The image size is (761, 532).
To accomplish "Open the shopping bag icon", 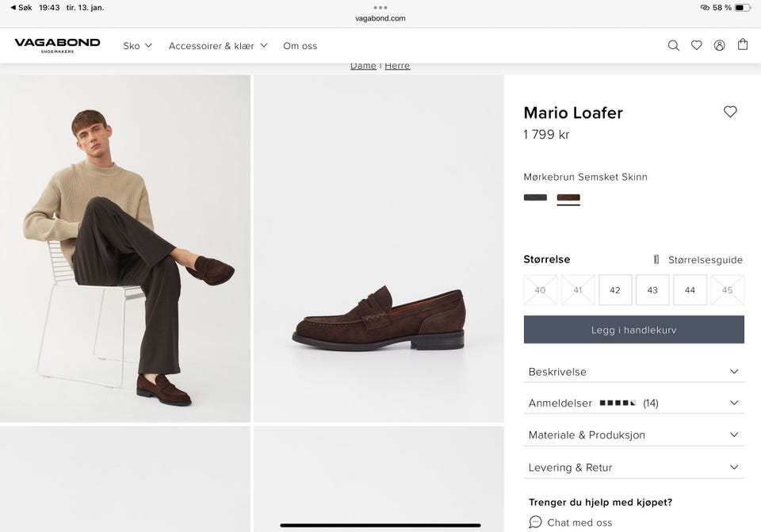I will click(x=743, y=44).
